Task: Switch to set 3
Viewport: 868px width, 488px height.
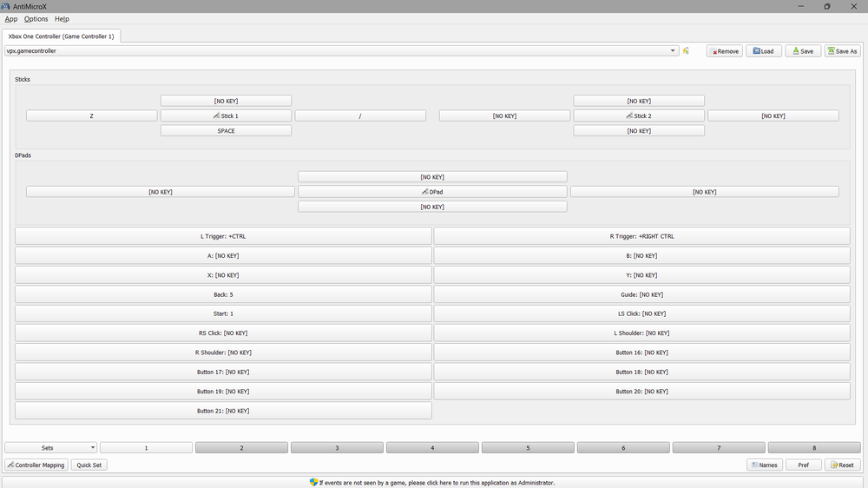Action: tap(337, 447)
